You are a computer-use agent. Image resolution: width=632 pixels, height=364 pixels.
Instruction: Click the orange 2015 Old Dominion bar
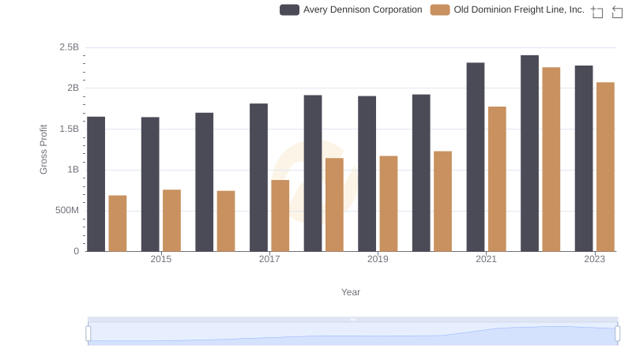click(x=171, y=220)
